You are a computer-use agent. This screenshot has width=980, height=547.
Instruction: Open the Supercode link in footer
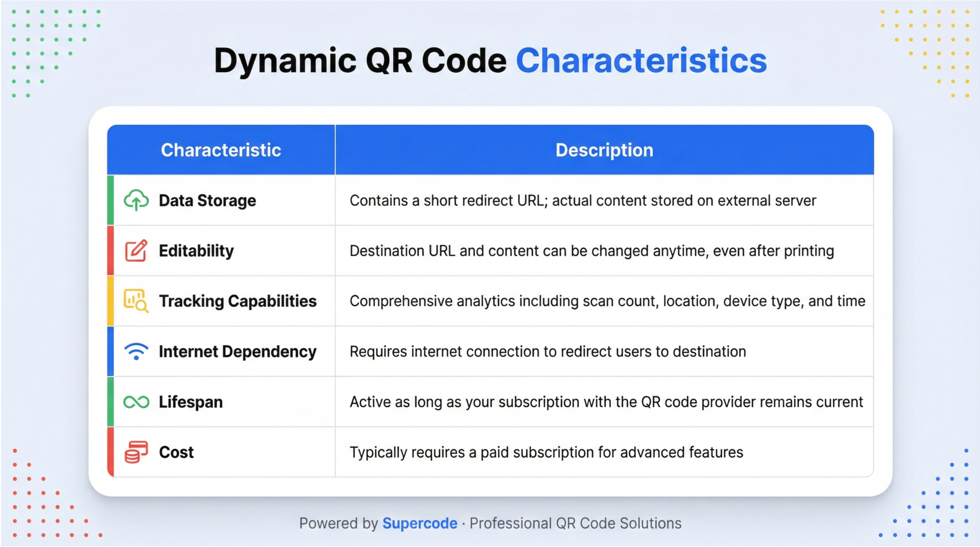tap(420, 523)
